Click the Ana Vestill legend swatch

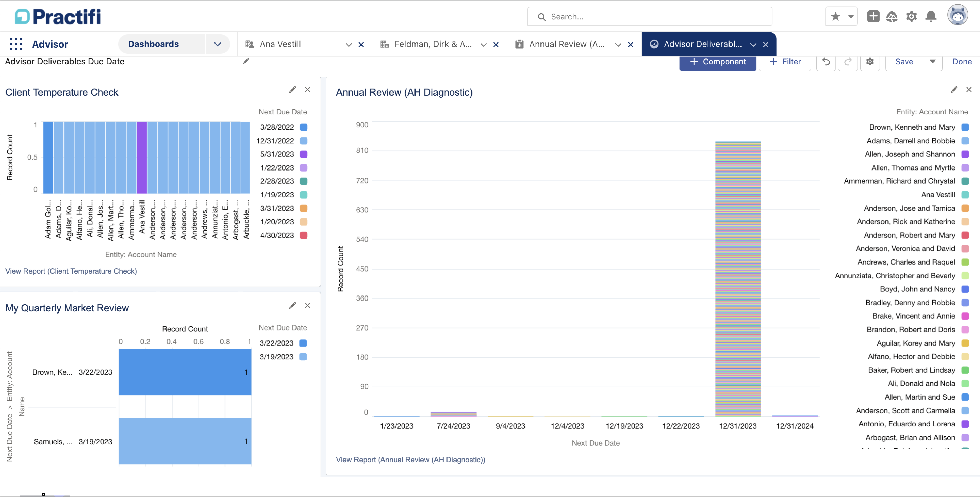(x=965, y=195)
